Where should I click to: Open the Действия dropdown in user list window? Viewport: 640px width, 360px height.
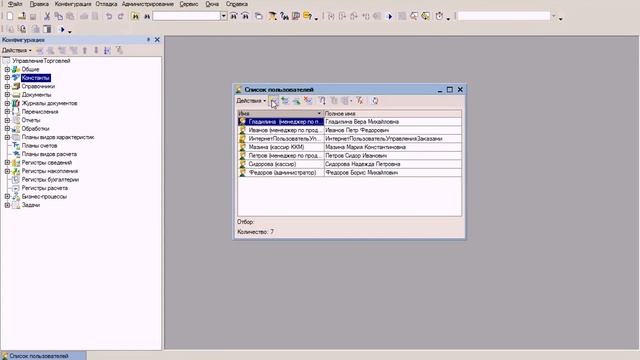point(251,101)
